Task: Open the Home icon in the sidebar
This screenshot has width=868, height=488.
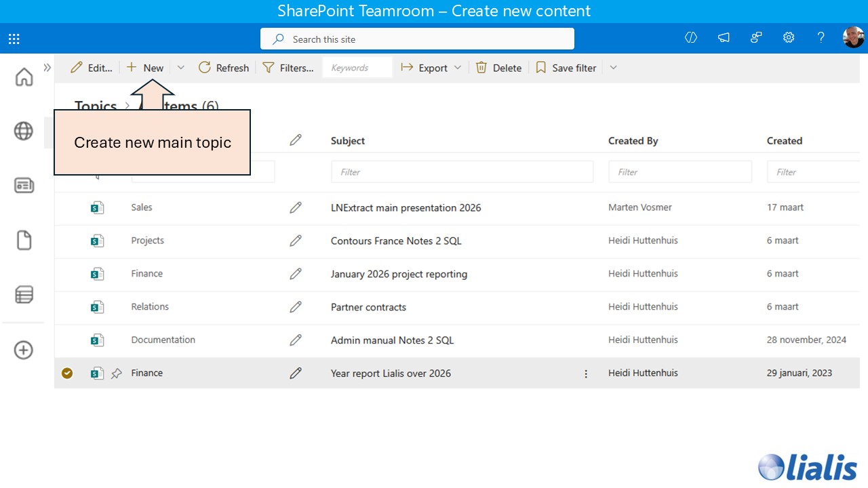Action: point(24,77)
